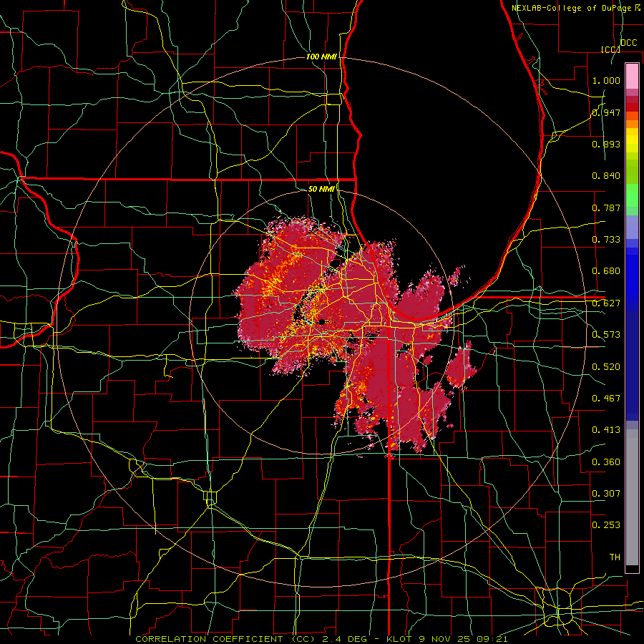
Task: Click the bright green segment of the color bar
Action: pyautogui.click(x=632, y=195)
